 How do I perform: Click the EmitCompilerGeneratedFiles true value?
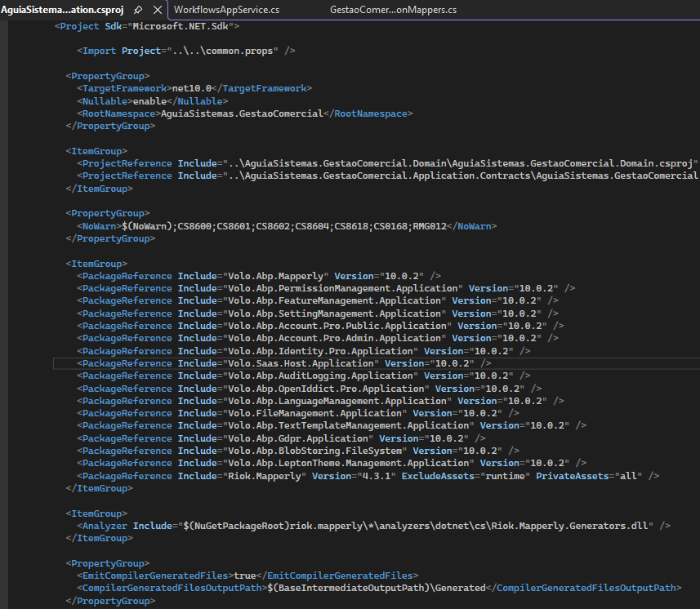click(x=245, y=576)
